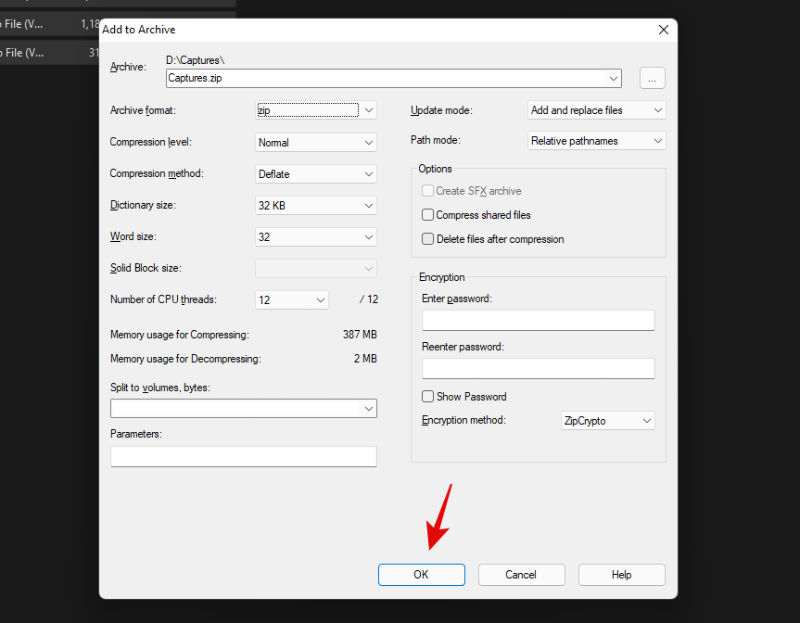Open the Update mode dropdown

coord(596,110)
